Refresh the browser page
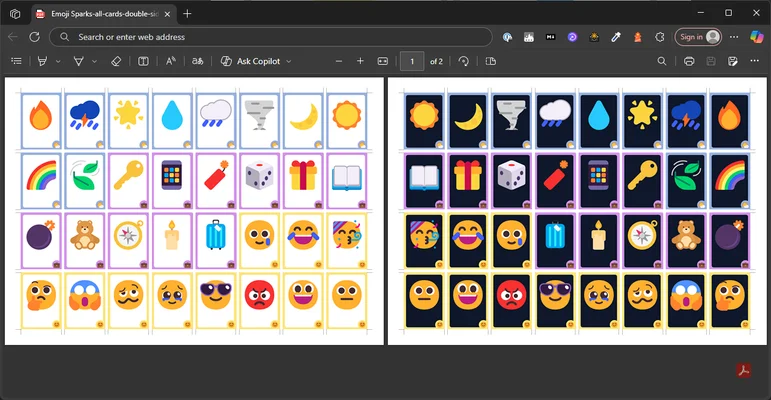The height and width of the screenshot is (400, 771). (34, 37)
